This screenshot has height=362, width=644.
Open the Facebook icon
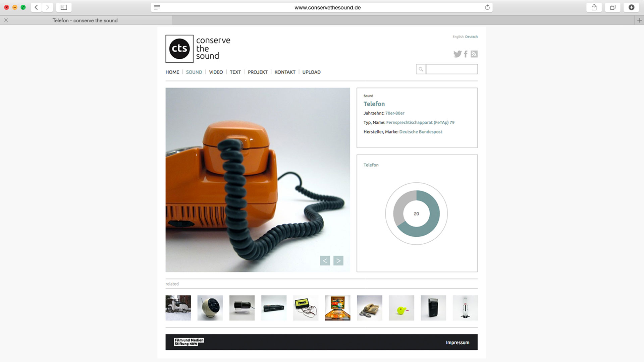coord(466,54)
